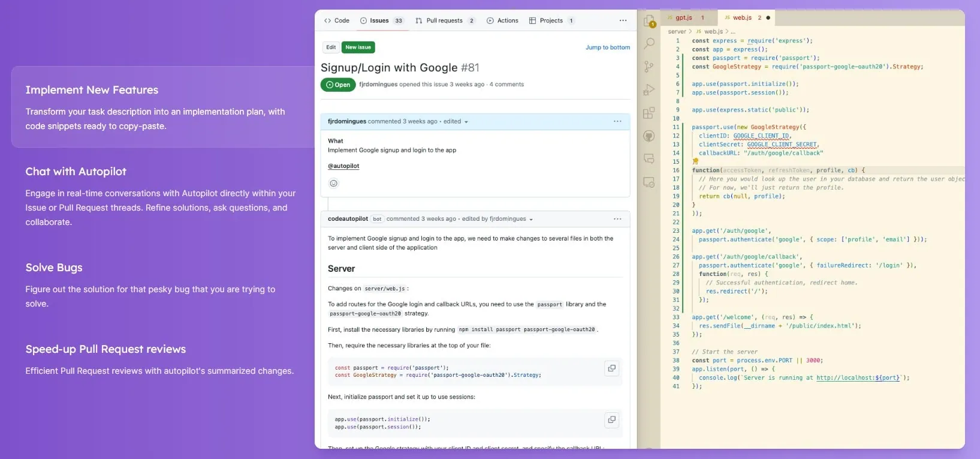The image size is (980, 459).
Task: Click the 'Signup/Login with Google #81' issue title
Action: 400,68
